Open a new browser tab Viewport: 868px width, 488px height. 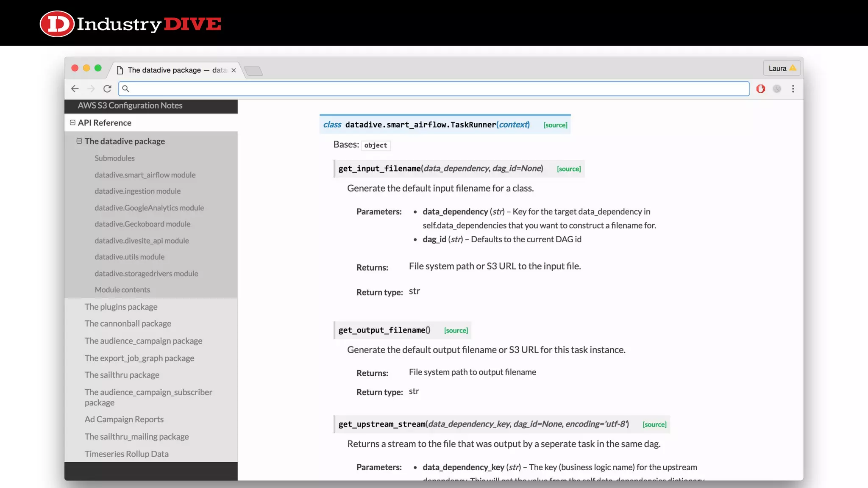coord(253,71)
